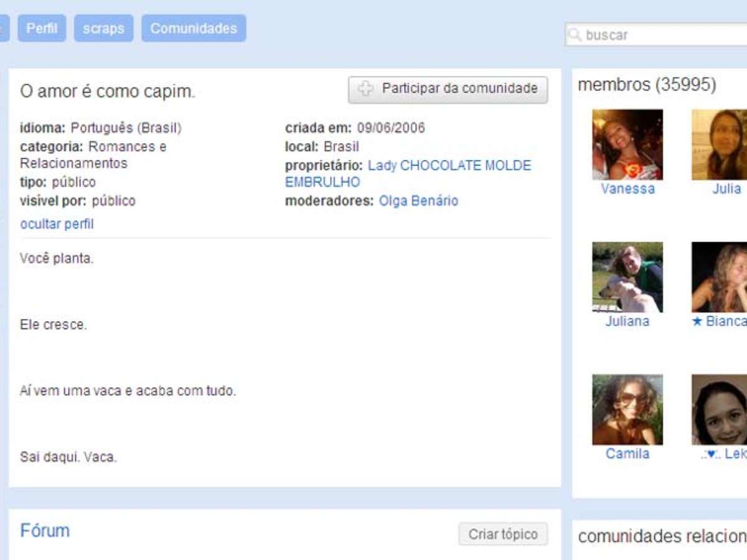747x560 pixels.
Task: Open the photo thumbnail above the name Julia
Action: click(720, 144)
